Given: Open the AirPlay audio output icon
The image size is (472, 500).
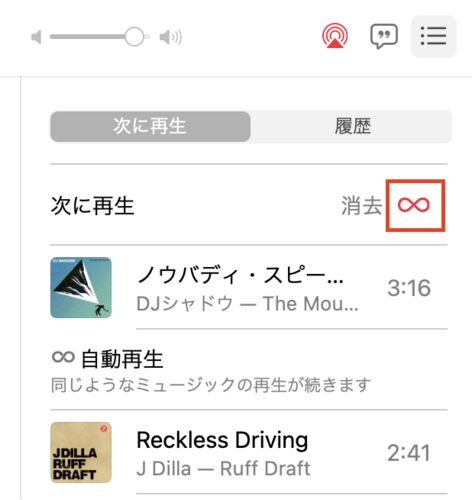Looking at the screenshot, I should pyautogui.click(x=335, y=35).
